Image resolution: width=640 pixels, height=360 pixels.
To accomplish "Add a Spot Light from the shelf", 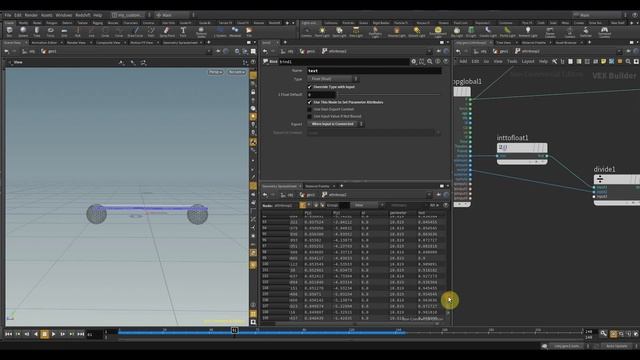I will pyautogui.click(x=339, y=32).
